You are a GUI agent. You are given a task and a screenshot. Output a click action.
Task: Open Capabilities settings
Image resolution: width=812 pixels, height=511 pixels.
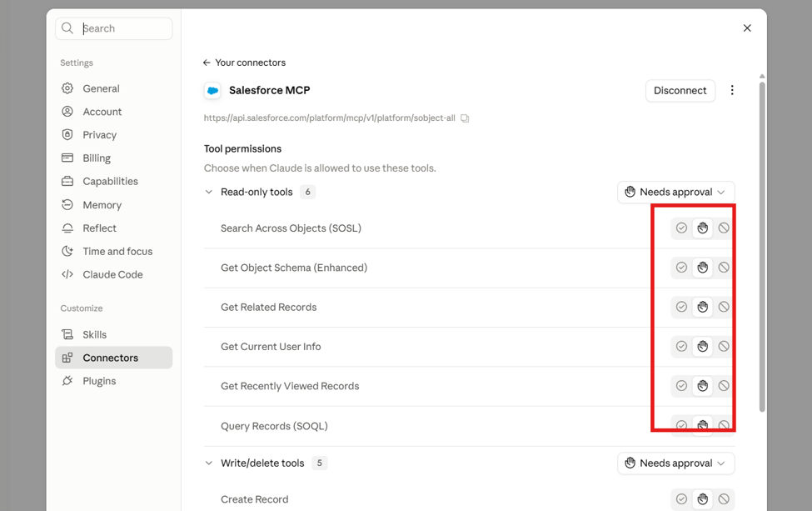(x=113, y=182)
